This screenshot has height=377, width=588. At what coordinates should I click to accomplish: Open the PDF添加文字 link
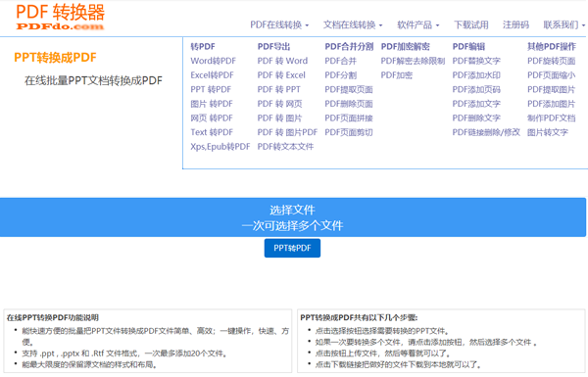coord(476,104)
